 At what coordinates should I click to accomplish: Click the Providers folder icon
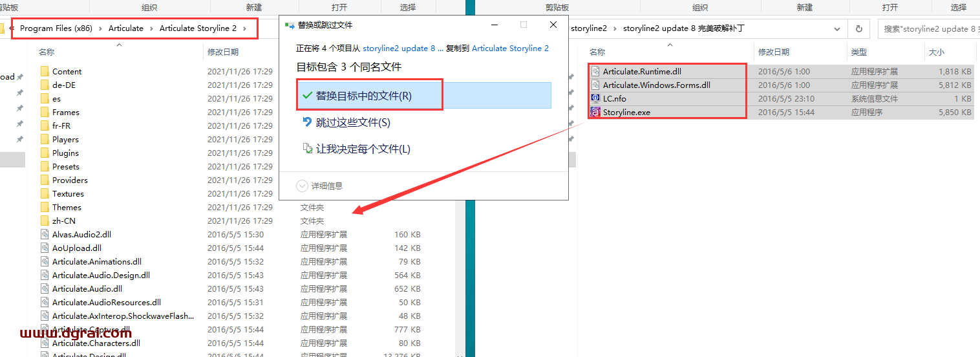[45, 180]
